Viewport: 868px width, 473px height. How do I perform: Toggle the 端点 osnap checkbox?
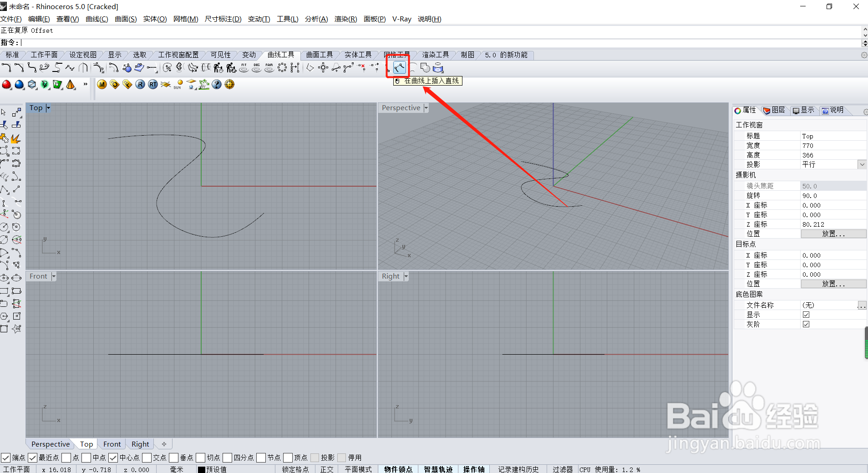(x=5, y=458)
